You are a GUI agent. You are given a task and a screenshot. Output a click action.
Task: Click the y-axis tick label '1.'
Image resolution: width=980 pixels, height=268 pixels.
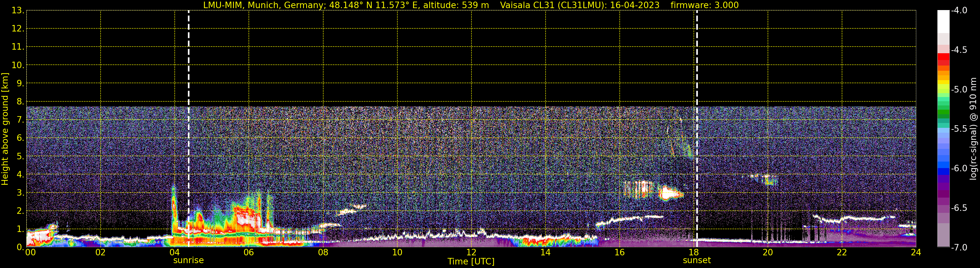pyautogui.click(x=20, y=229)
